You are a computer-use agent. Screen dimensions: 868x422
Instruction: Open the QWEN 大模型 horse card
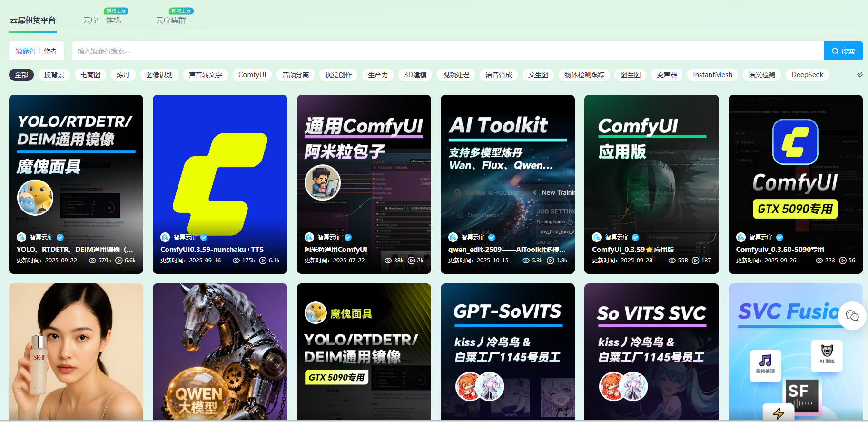click(220, 352)
